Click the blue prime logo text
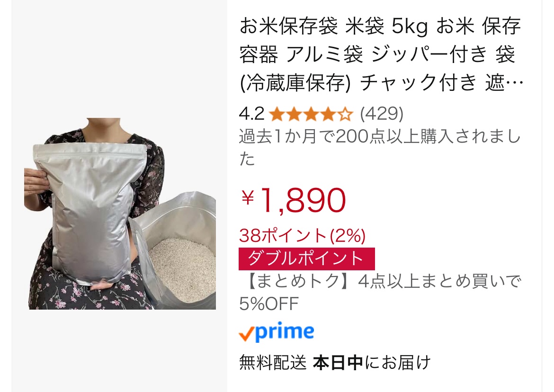Image resolution: width=554 pixels, height=392 pixels. (285, 331)
